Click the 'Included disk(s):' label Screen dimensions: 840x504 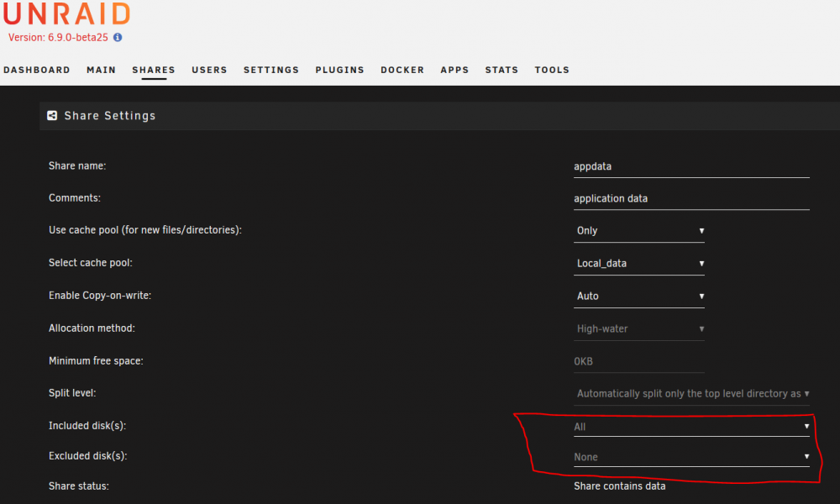87,426
